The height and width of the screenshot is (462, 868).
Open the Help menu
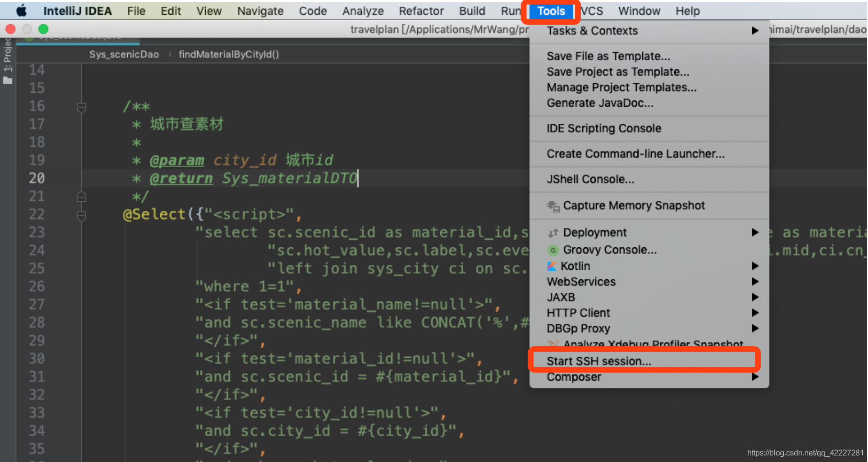point(688,11)
